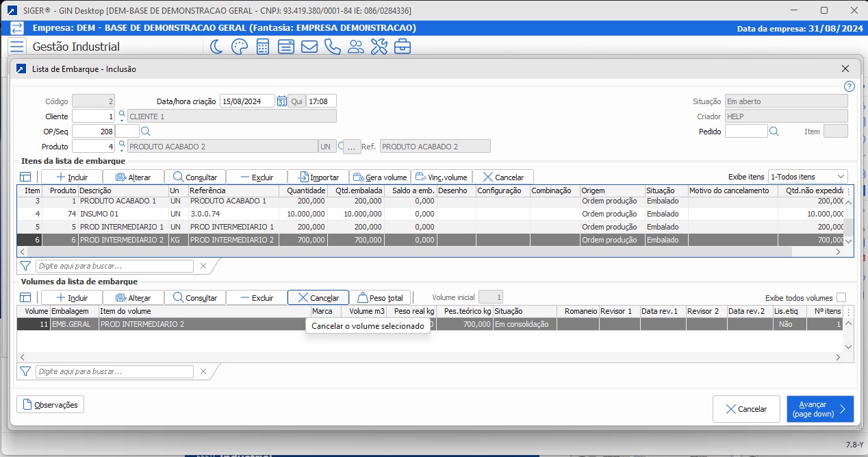The width and height of the screenshot is (868, 457).
Task: Toggle the filter funnel in the volumes section
Action: [x=25, y=371]
